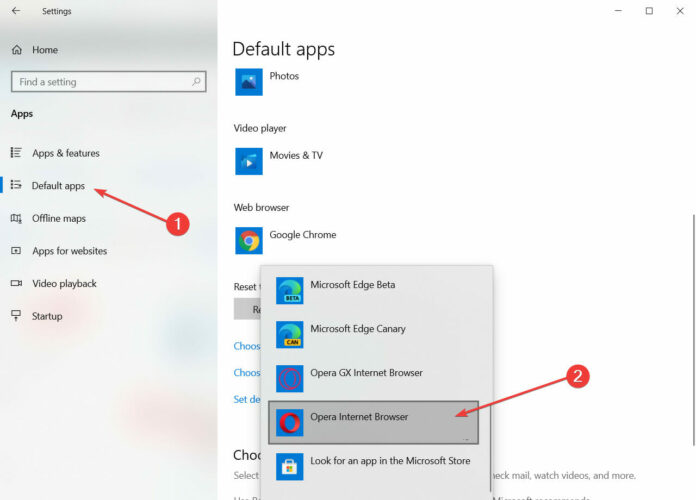
Task: Change the Movies & TV default video player
Action: [296, 155]
